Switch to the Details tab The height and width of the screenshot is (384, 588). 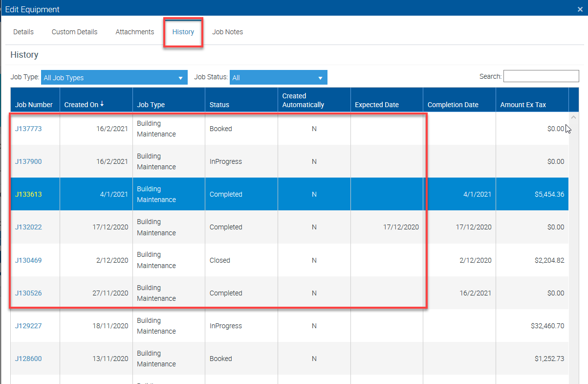point(23,32)
